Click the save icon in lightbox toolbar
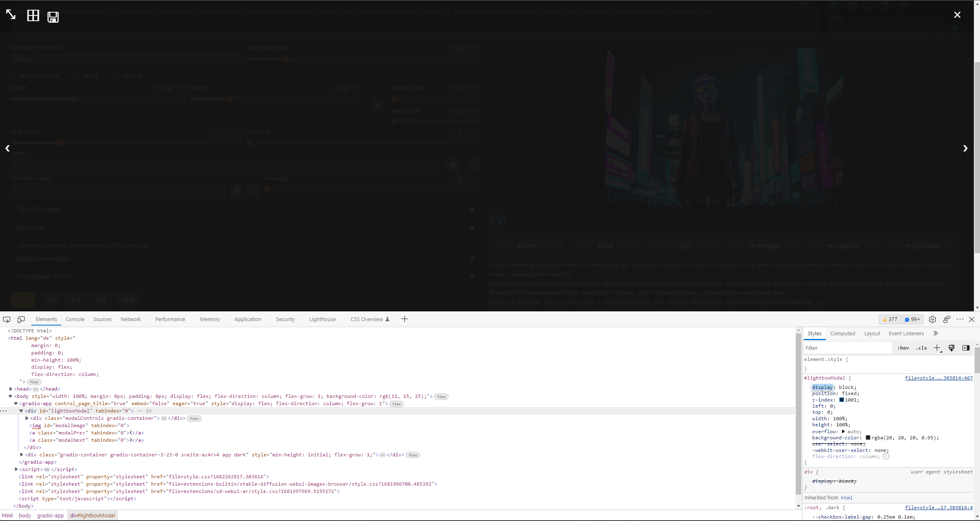980x521 pixels. (x=53, y=17)
